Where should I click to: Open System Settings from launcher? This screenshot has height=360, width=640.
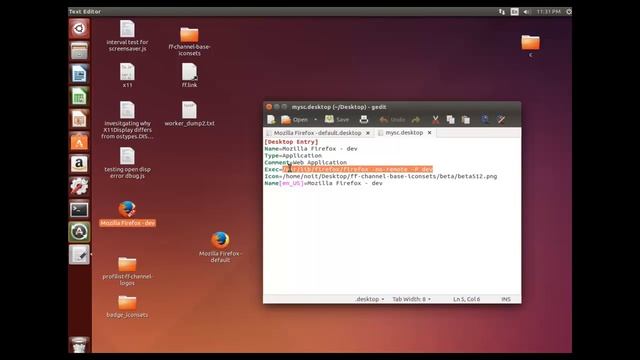click(x=79, y=187)
